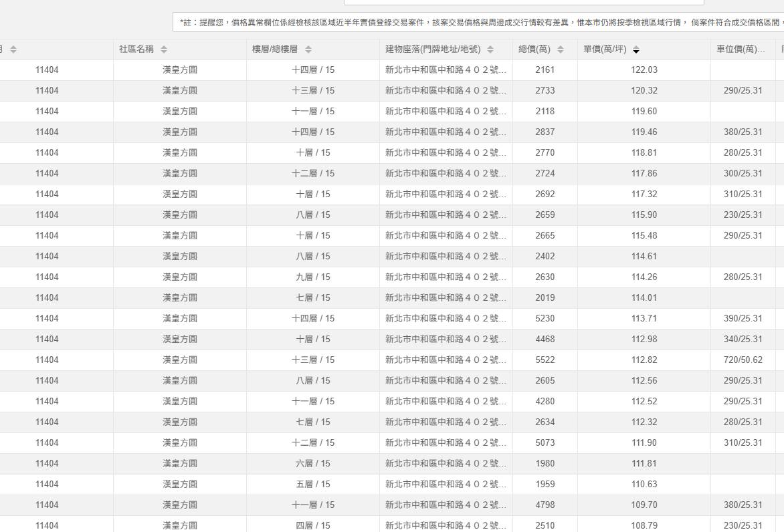Click the note text about 價格異常欄位
The image size is (784, 532).
click(480, 23)
